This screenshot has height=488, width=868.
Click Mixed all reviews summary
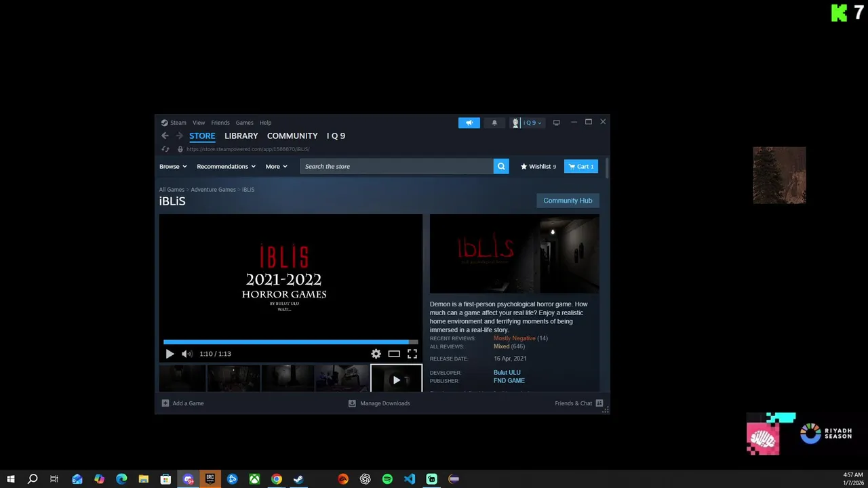click(501, 346)
